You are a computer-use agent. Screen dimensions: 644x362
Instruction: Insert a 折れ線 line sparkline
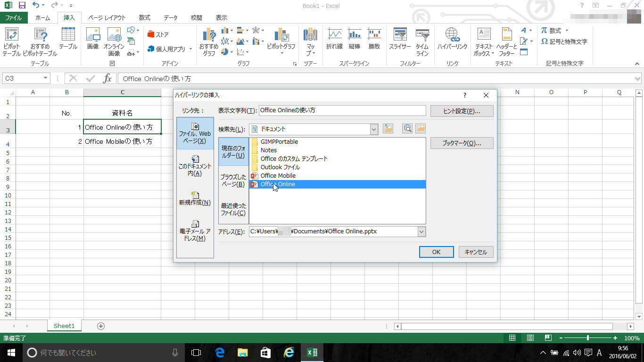click(334, 40)
